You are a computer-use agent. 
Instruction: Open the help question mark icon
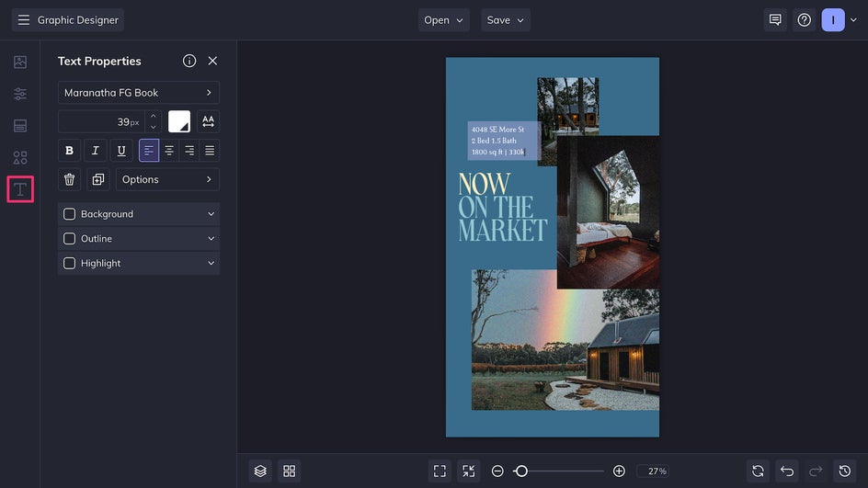tap(804, 20)
